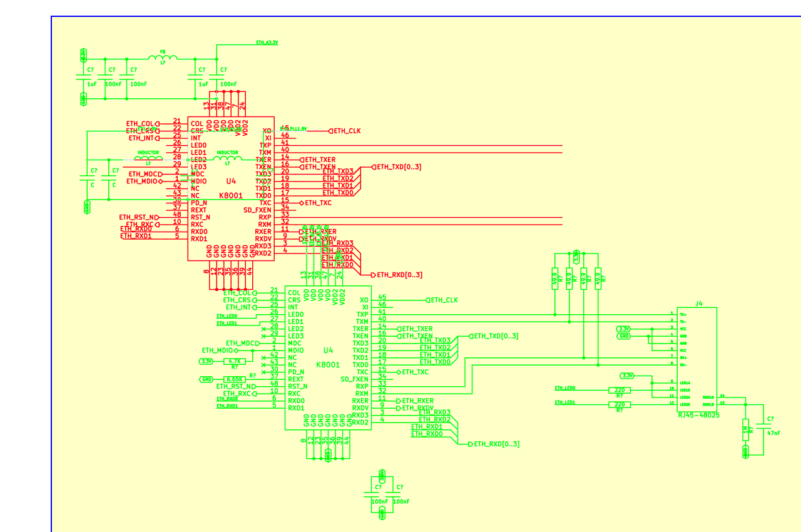Image resolution: width=801 pixels, height=532 pixels.
Task: Select the 3.3V power flag above 49.9 resistors
Action: click(576, 255)
